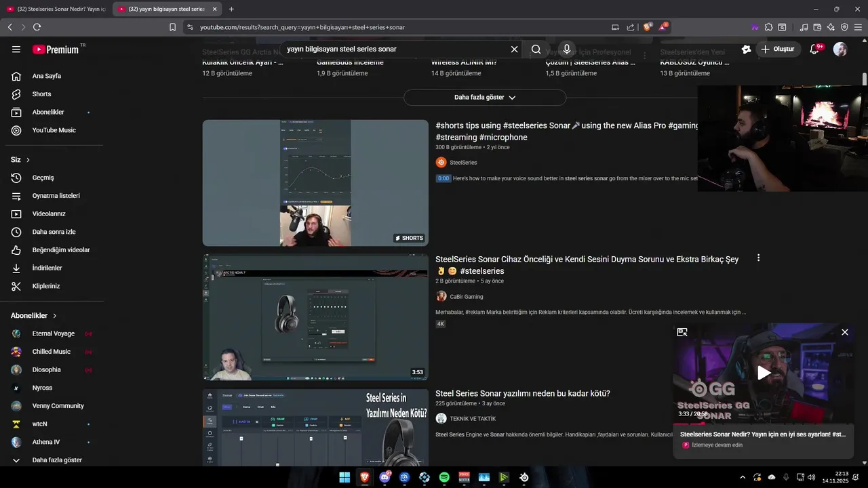
Task: Open the Chilled Music channel
Action: (x=52, y=352)
